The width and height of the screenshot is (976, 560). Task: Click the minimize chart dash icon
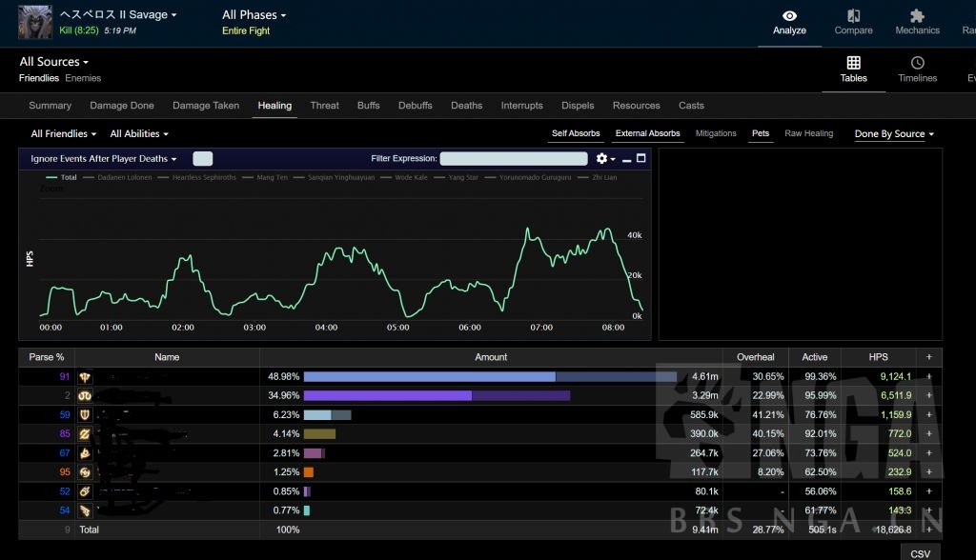(626, 159)
